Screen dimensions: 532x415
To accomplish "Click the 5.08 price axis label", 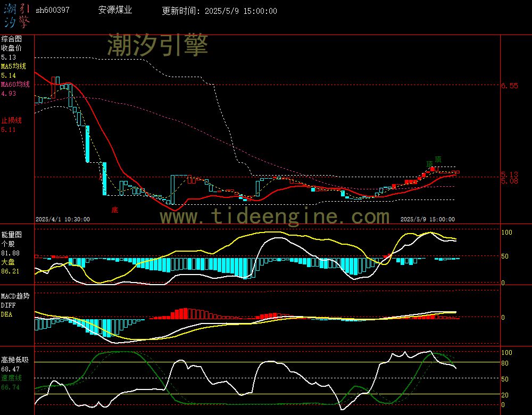I will point(510,181).
